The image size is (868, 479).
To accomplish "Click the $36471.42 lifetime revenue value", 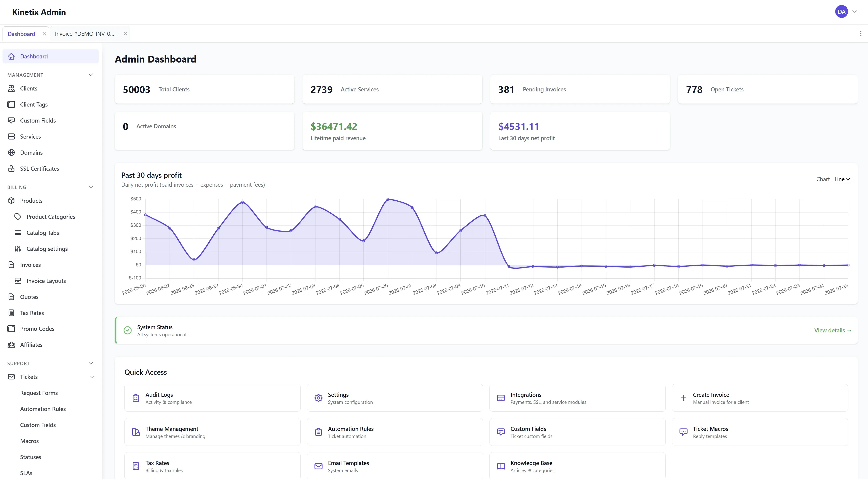I will click(x=334, y=127).
